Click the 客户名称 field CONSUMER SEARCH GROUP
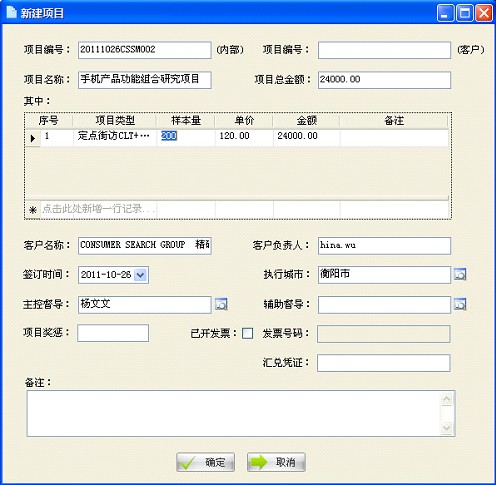 (145, 246)
